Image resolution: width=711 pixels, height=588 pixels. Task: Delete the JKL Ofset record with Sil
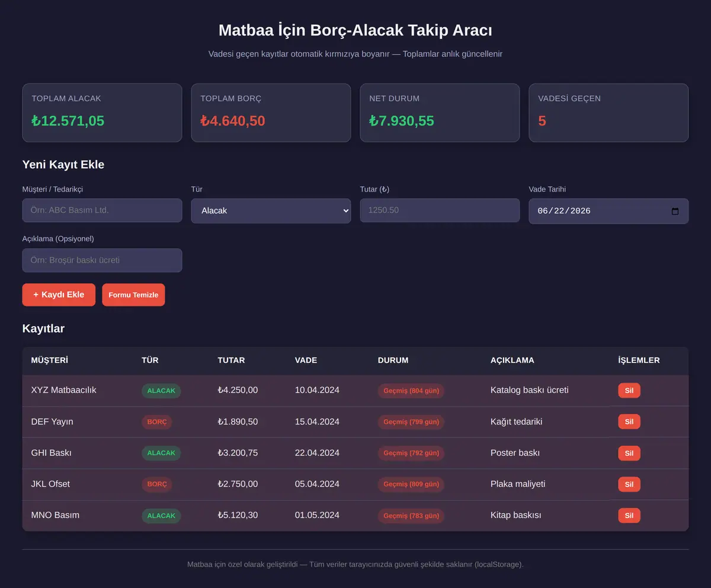[629, 484]
